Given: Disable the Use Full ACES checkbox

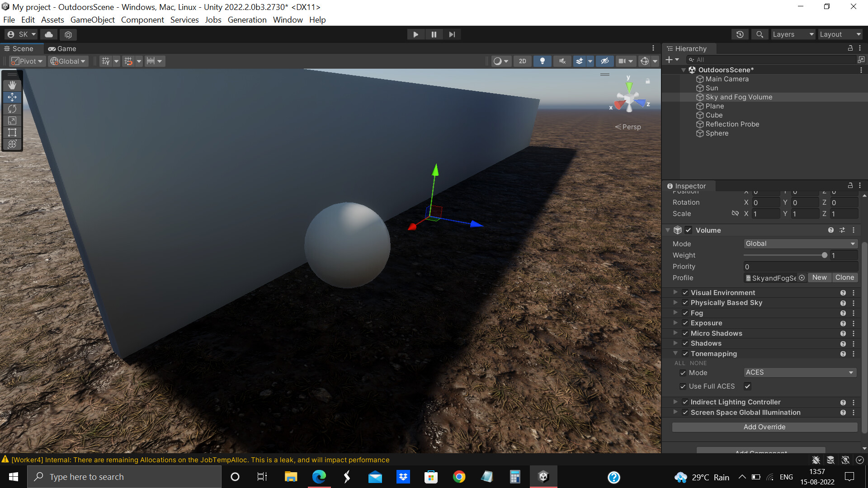Looking at the screenshot, I should click(x=747, y=386).
